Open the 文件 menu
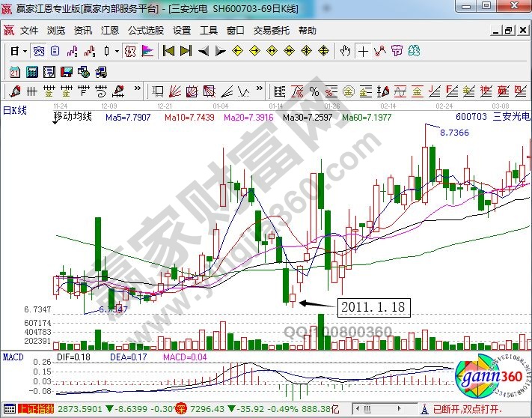The width and height of the screenshot is (532, 418). 28,31
